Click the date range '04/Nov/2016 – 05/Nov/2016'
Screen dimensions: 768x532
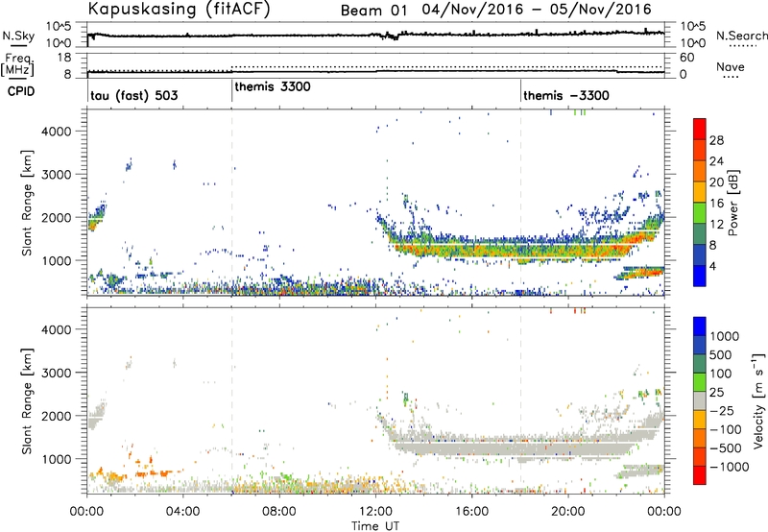pyautogui.click(x=537, y=10)
